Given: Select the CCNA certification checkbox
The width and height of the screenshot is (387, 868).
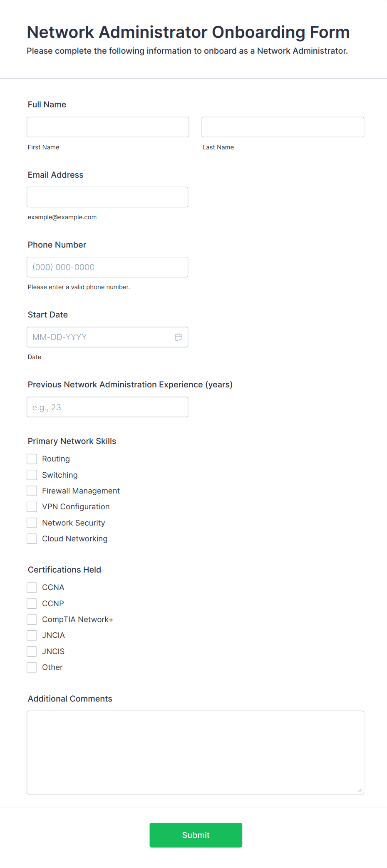Looking at the screenshot, I should tap(32, 588).
